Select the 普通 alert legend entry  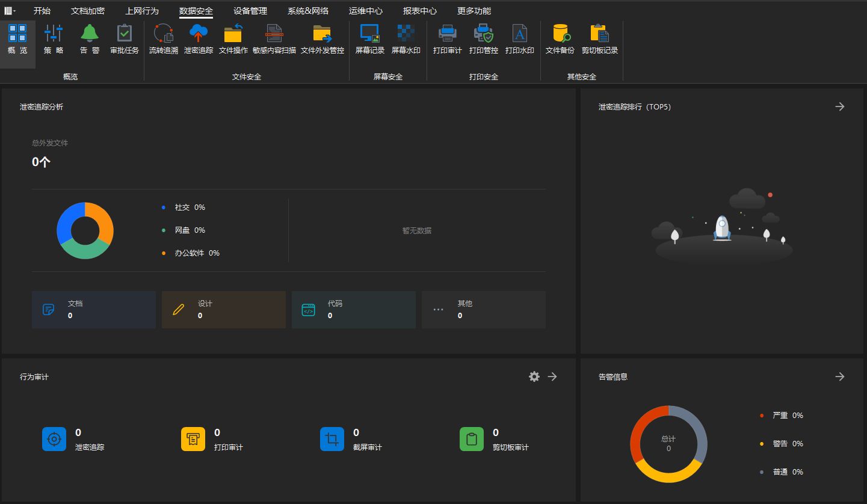point(782,472)
